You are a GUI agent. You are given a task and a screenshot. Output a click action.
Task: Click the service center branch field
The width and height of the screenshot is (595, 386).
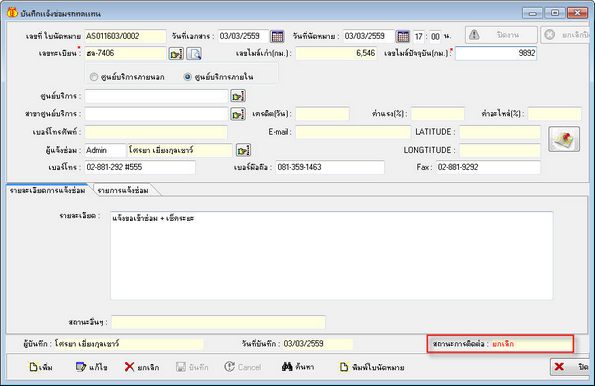point(156,114)
